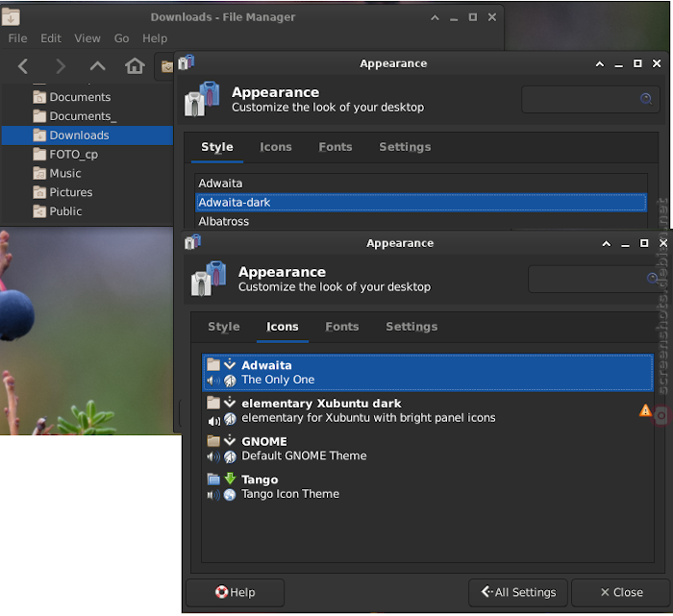673x616 pixels.
Task: Click the Pictures folder icon
Action: 39,192
